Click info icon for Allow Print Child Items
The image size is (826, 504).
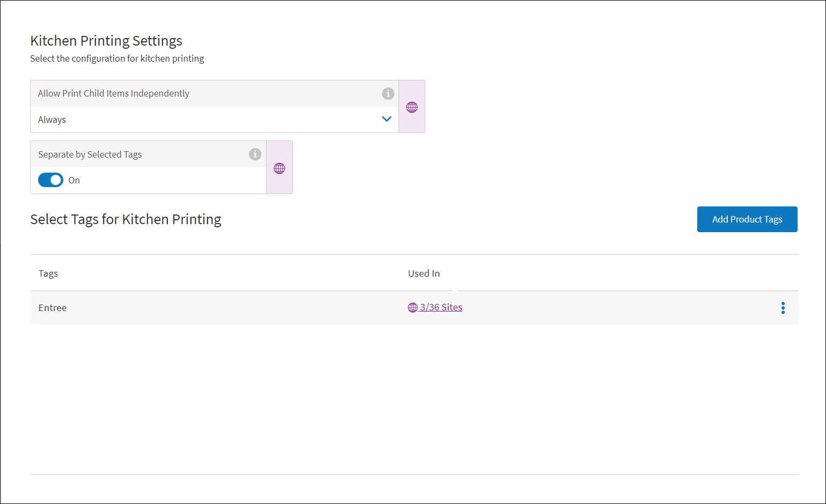pyautogui.click(x=388, y=93)
